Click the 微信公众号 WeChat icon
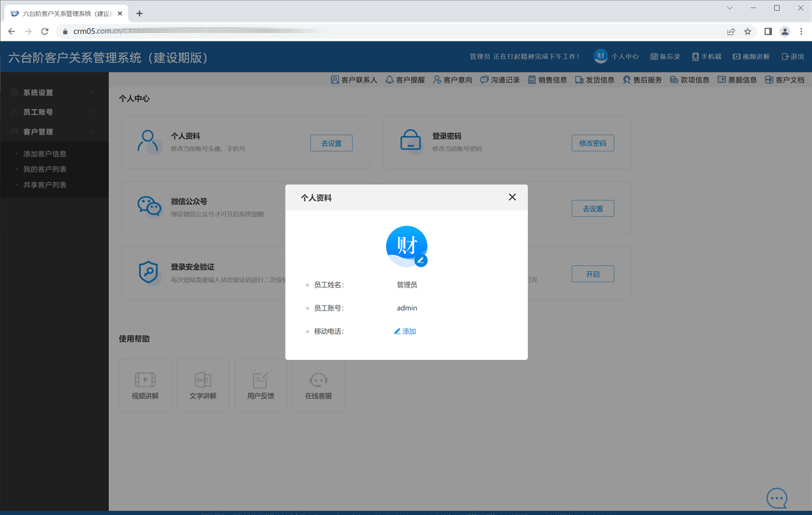This screenshot has height=515, width=812. click(x=149, y=206)
